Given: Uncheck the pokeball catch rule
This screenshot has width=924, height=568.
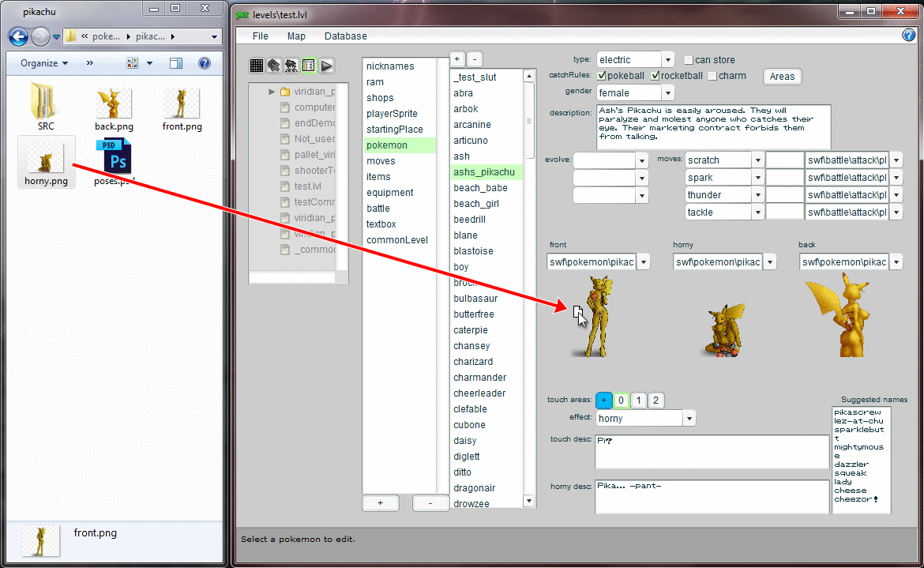Looking at the screenshot, I should pos(603,76).
